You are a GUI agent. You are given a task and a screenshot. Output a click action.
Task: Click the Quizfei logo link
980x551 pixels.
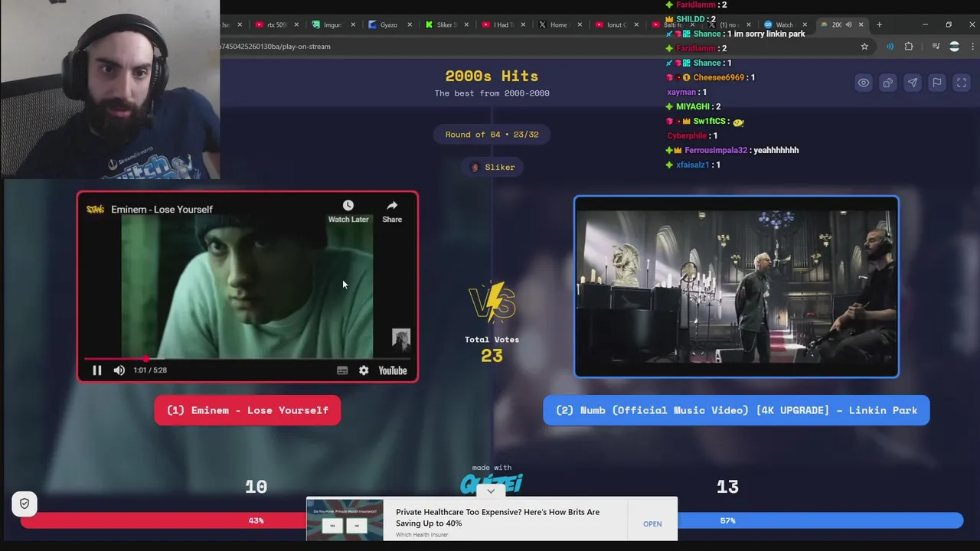pos(491,483)
